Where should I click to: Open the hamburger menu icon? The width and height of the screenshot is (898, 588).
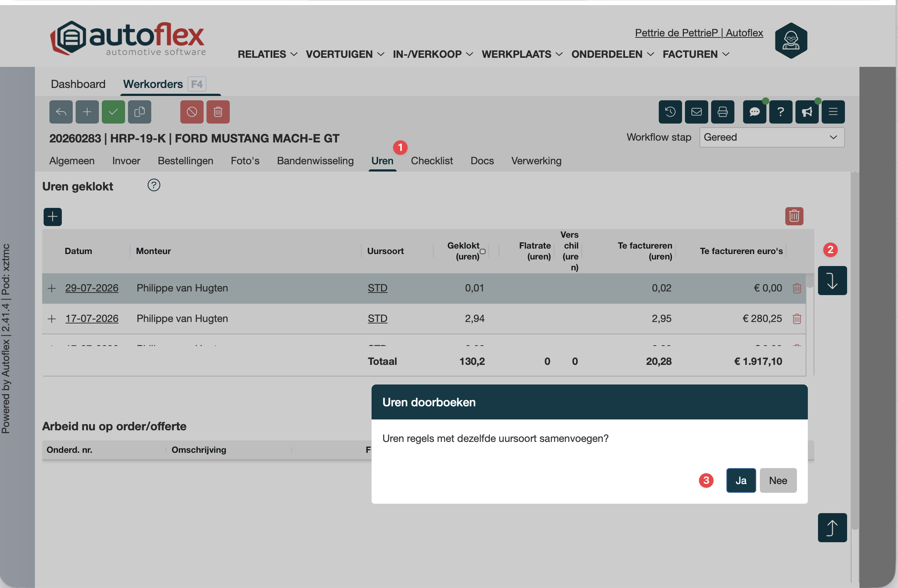point(833,112)
